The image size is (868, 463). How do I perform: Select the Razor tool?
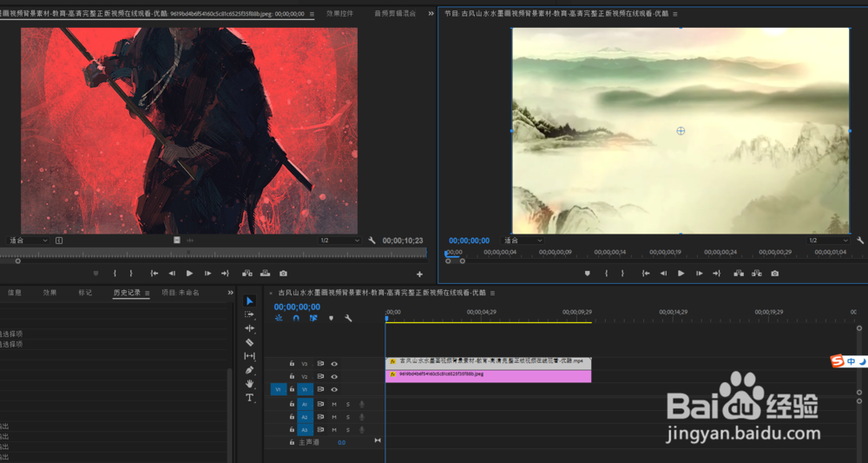tap(250, 342)
